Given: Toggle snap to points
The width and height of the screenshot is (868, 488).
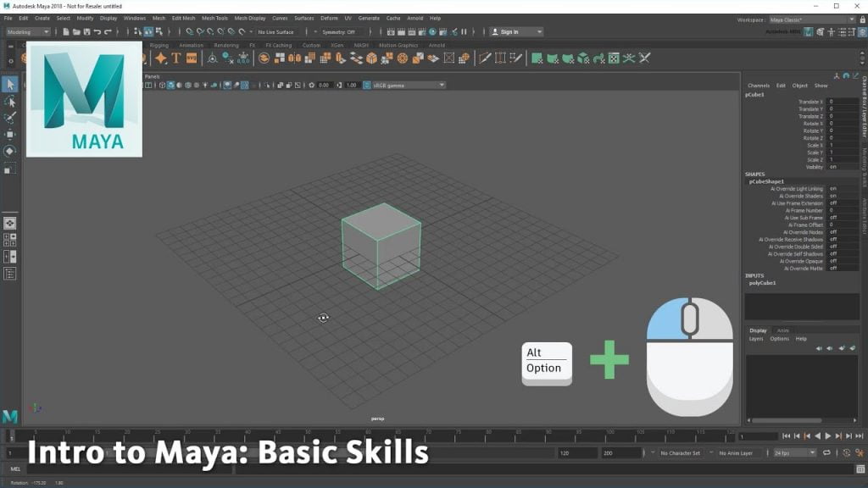Looking at the screenshot, I should click(x=210, y=32).
